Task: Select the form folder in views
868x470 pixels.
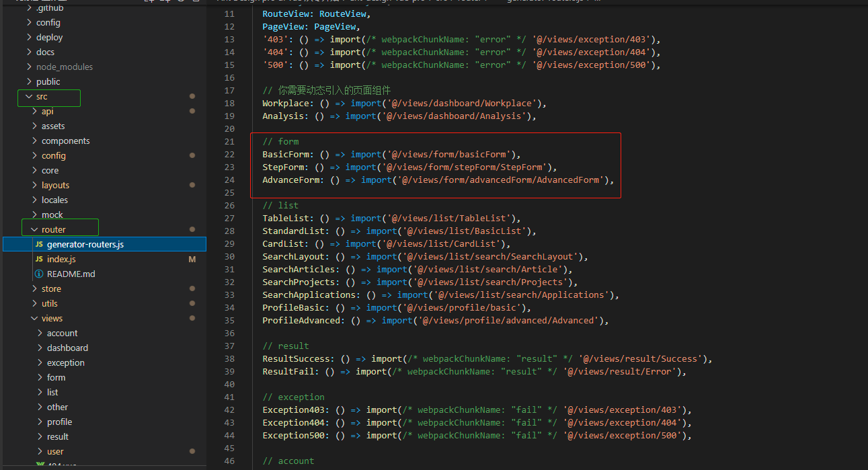Action: click(56, 377)
